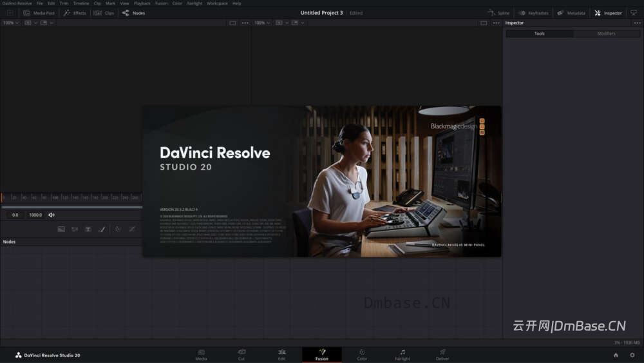Mute audio with the speaker icon
The image size is (644, 363).
[52, 215]
